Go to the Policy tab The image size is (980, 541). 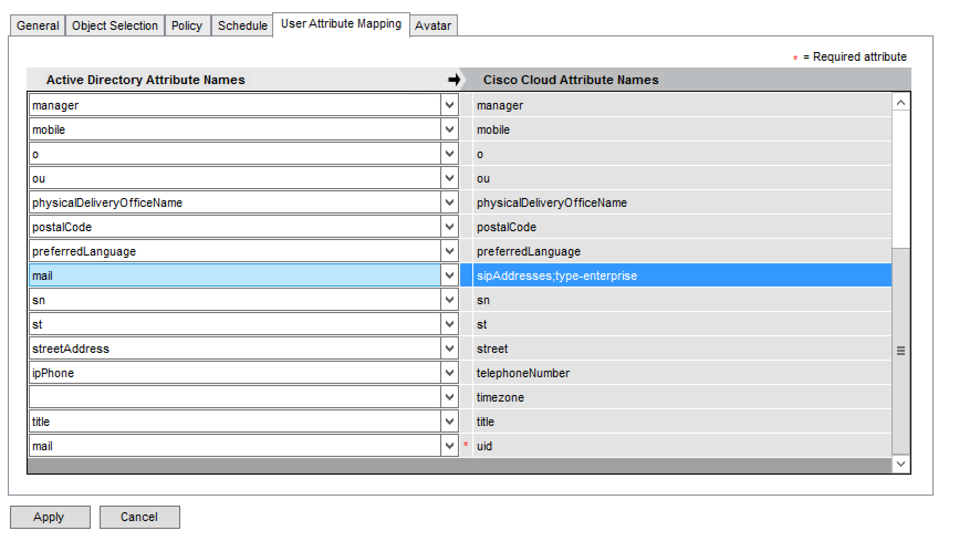(x=187, y=25)
